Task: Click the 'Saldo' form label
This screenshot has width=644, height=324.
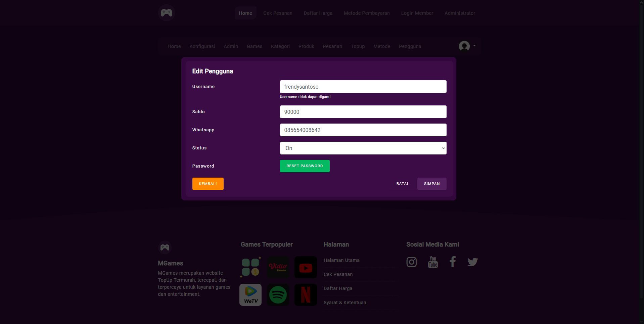Action: [198, 111]
